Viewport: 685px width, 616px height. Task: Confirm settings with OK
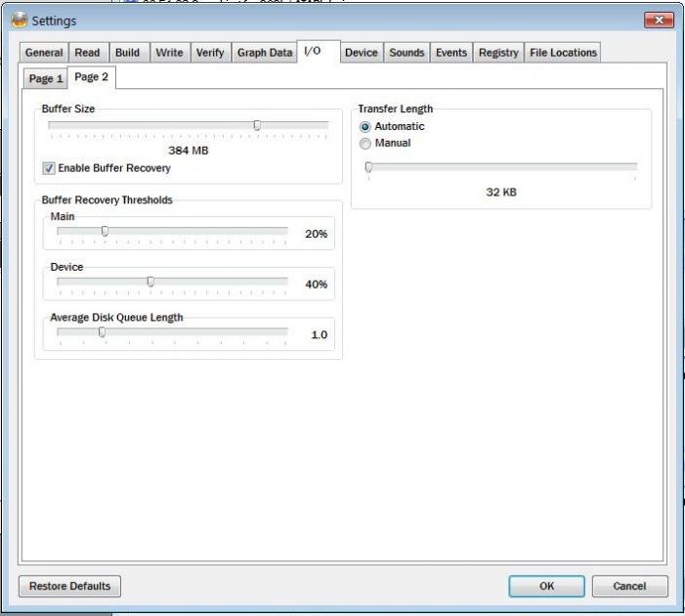pyautogui.click(x=546, y=586)
